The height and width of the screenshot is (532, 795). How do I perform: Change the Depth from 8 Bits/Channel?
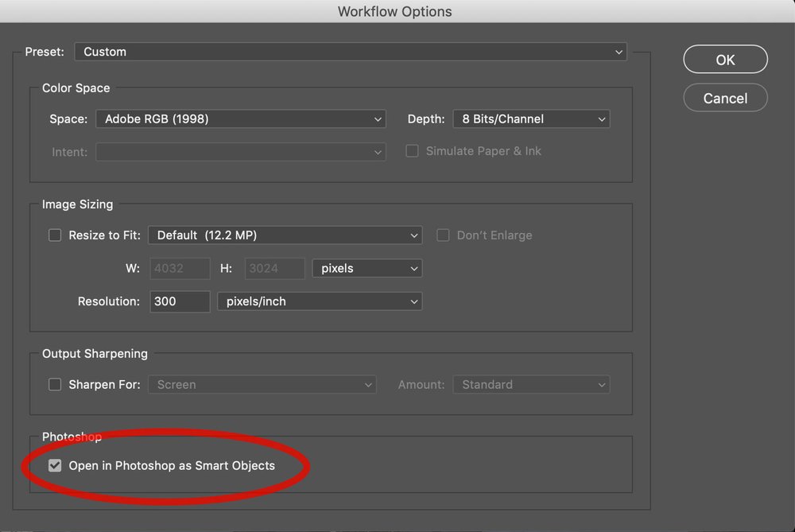tap(530, 118)
